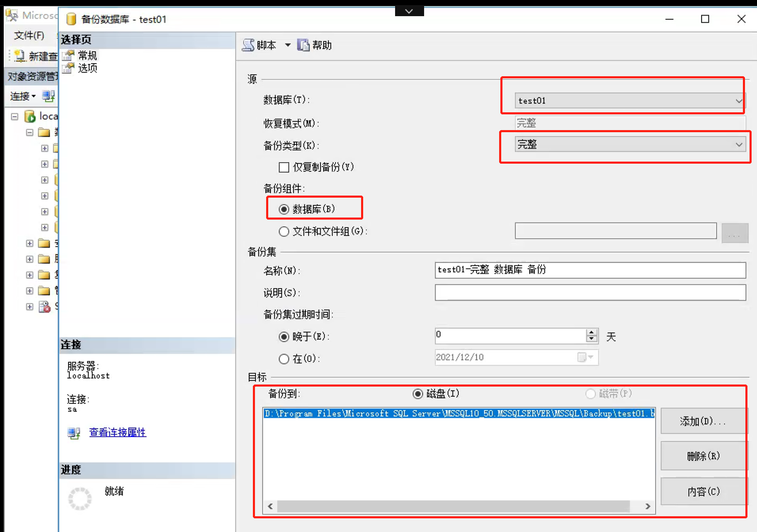Select the 在(O) date expiration radio
Viewport: 757px width, 532px height.
click(284, 359)
